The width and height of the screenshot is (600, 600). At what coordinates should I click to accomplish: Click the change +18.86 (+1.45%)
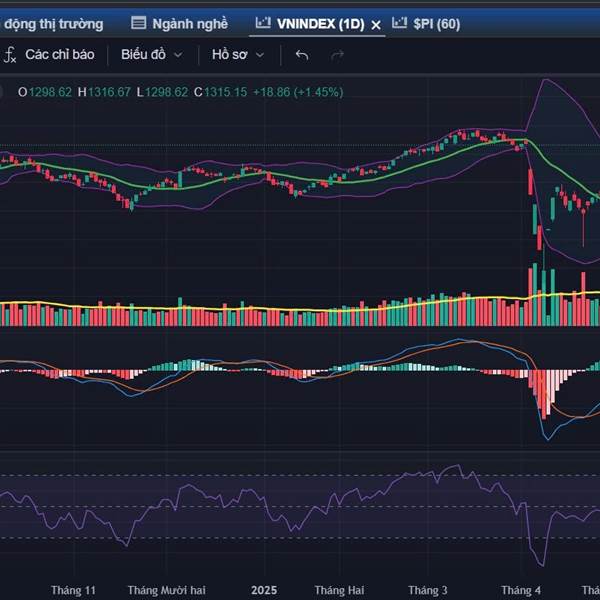pyautogui.click(x=298, y=92)
